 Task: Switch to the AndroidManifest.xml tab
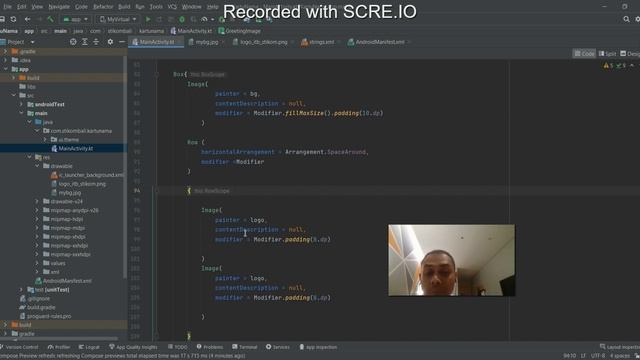click(x=379, y=42)
